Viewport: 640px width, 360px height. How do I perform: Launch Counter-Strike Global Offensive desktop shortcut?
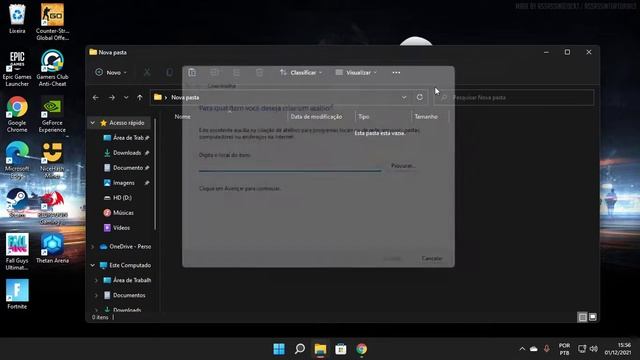coord(52,21)
